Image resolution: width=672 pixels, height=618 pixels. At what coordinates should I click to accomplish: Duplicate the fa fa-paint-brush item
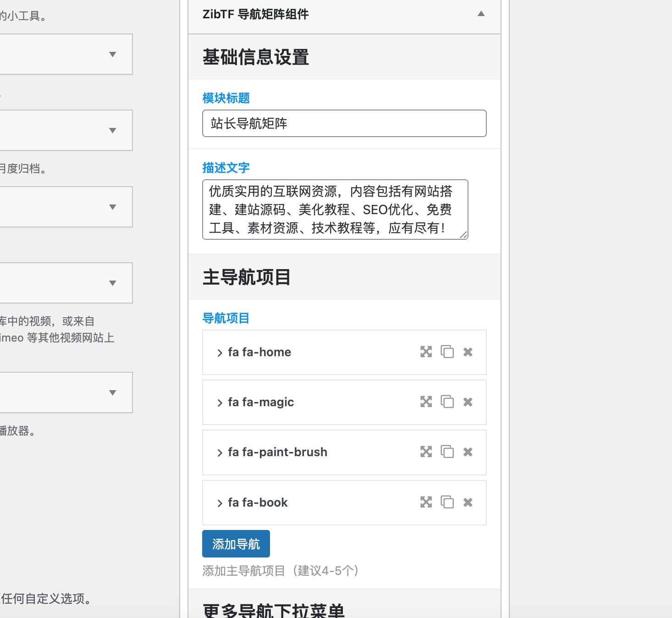(447, 452)
